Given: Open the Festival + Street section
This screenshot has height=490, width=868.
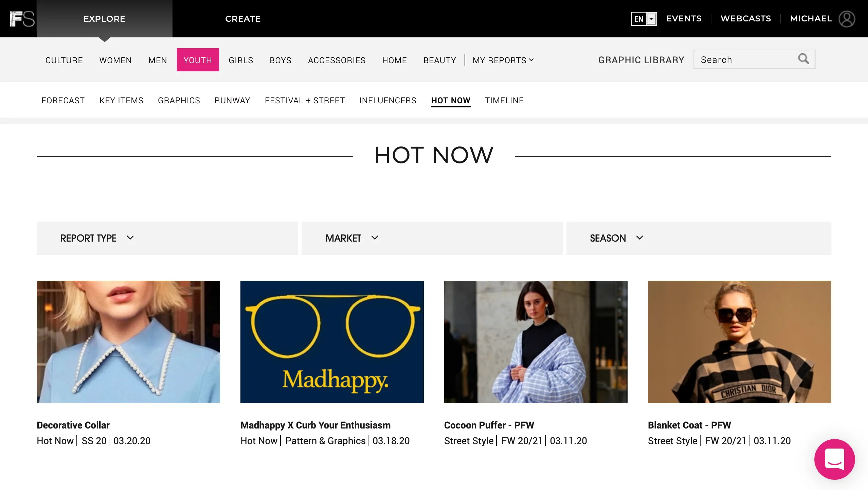Looking at the screenshot, I should 305,101.
